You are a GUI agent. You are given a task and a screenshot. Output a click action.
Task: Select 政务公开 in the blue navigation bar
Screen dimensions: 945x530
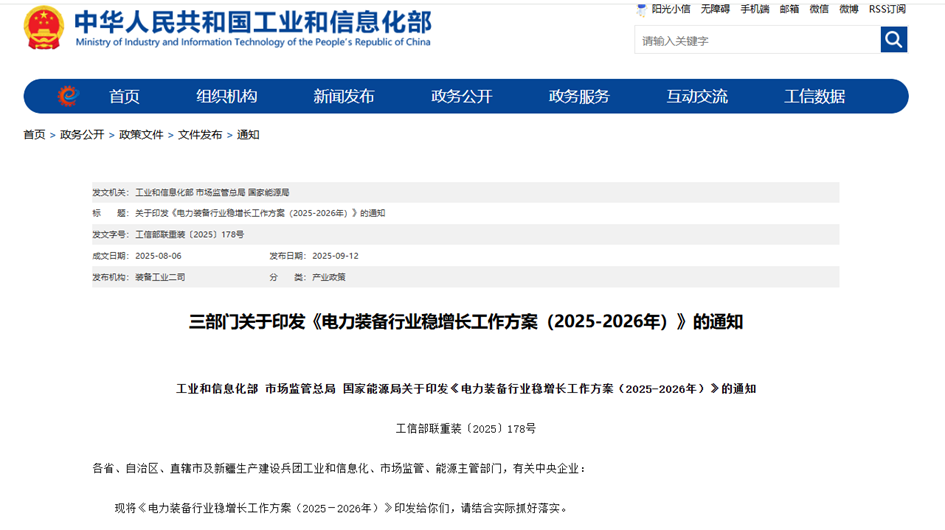coord(462,96)
